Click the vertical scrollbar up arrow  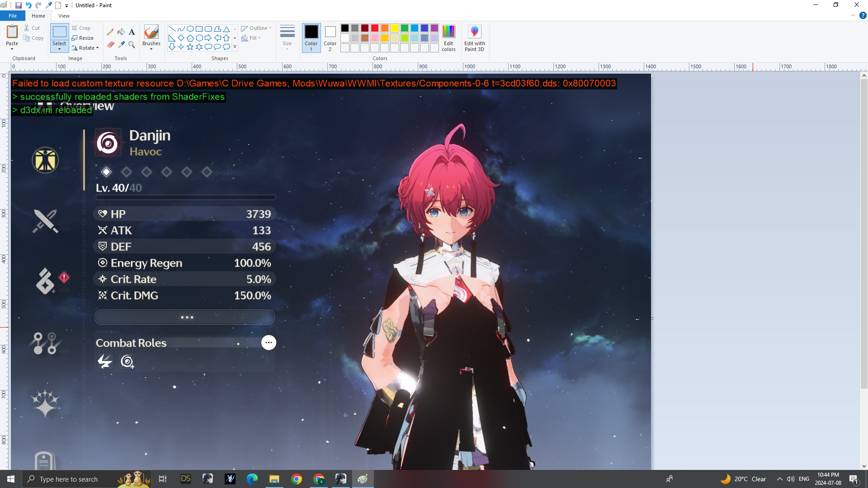coord(864,75)
